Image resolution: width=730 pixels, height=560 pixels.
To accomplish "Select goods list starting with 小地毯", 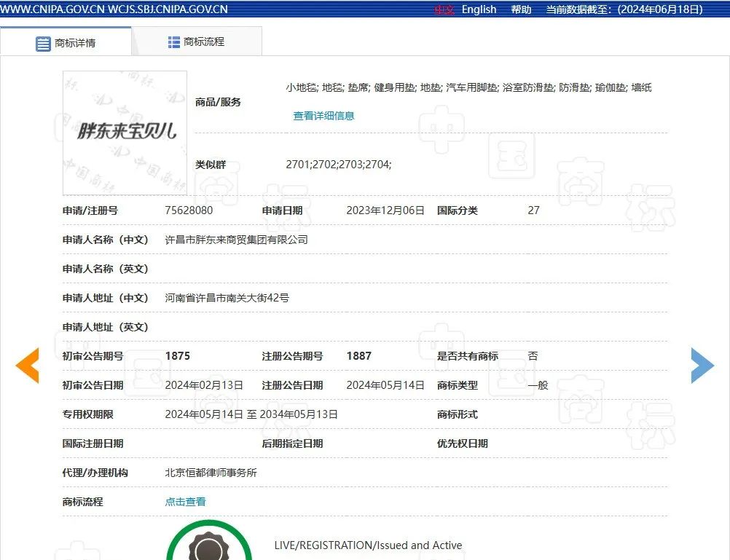I will 468,87.
